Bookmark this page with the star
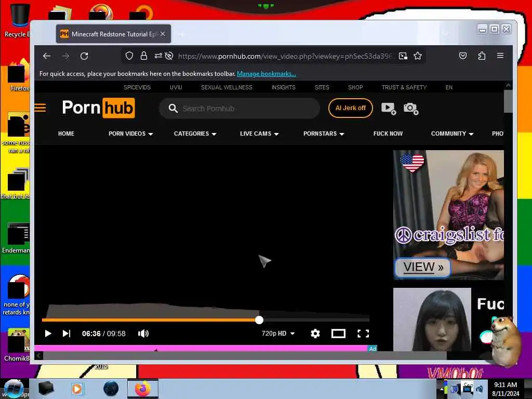 (418, 56)
